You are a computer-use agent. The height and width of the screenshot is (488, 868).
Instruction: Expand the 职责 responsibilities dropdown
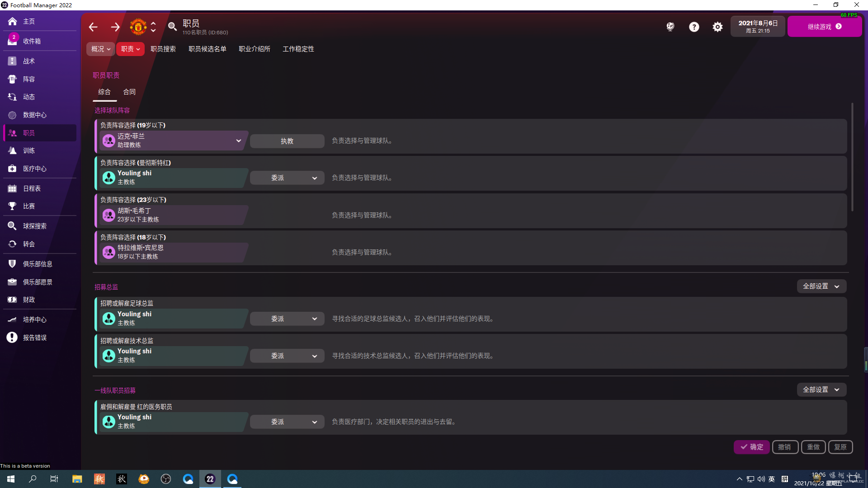click(x=130, y=49)
